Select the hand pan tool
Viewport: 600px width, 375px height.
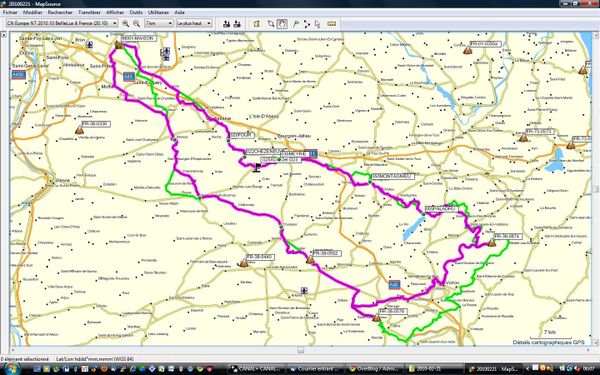[x=282, y=24]
